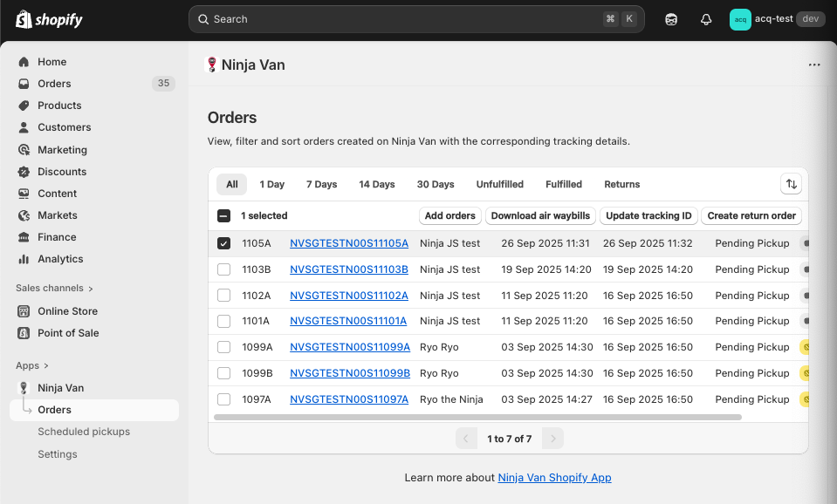Viewport: 837px width, 504px height.
Task: Click the Search input field
Action: [x=401, y=19]
